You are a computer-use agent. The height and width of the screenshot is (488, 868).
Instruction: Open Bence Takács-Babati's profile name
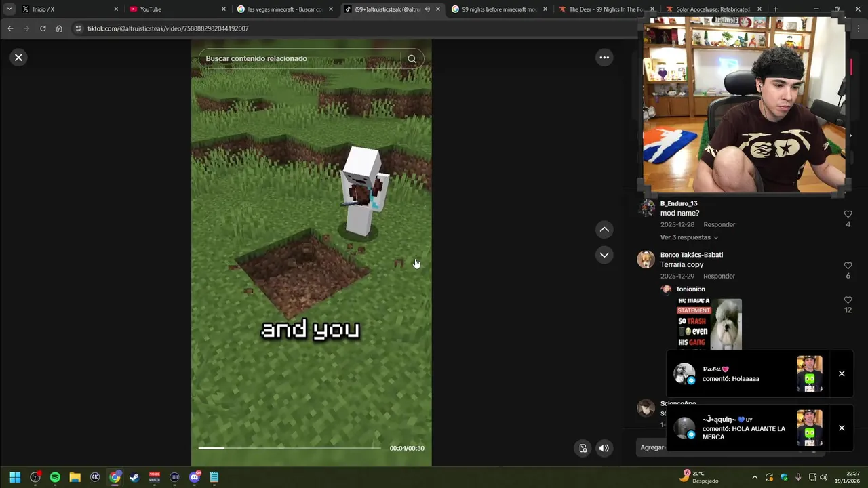tap(692, 255)
